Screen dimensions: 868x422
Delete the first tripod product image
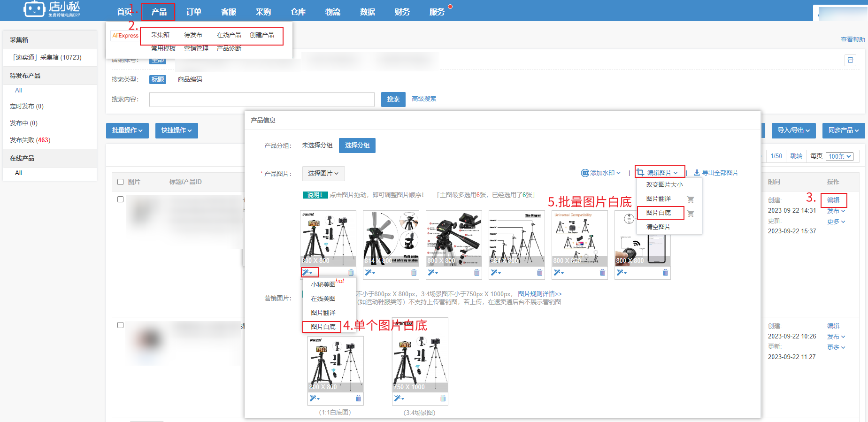[351, 272]
